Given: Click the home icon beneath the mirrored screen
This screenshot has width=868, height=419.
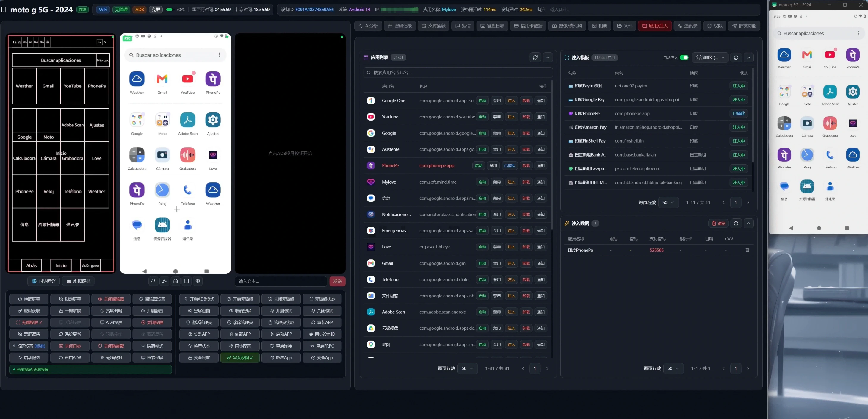Looking at the screenshot, I should point(176,281).
